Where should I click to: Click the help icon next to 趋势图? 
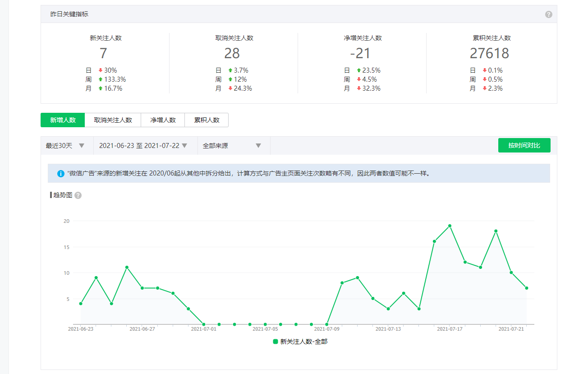(78, 195)
